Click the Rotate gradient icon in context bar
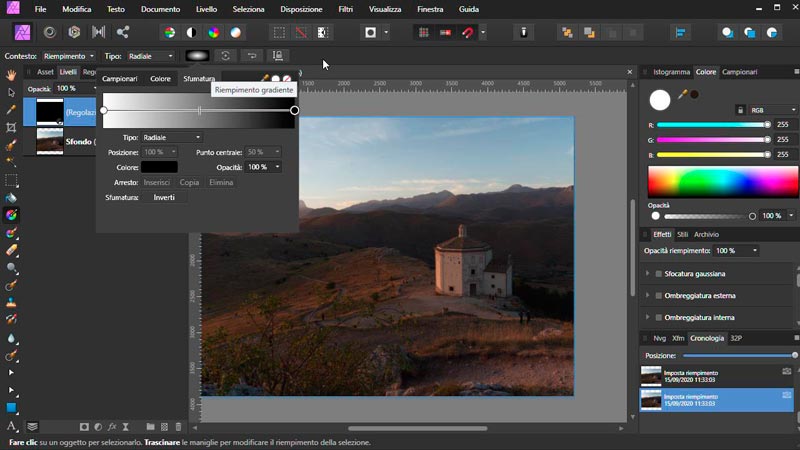 (226, 56)
